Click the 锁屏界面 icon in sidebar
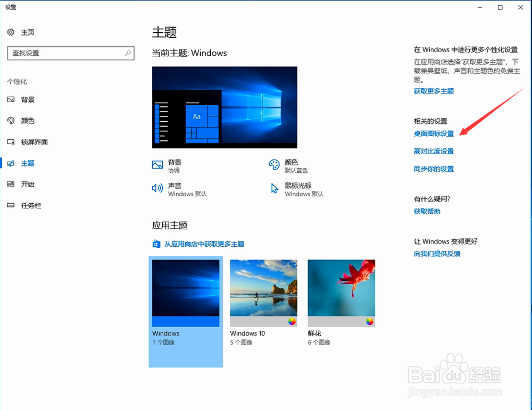532x410 pixels. (x=11, y=142)
